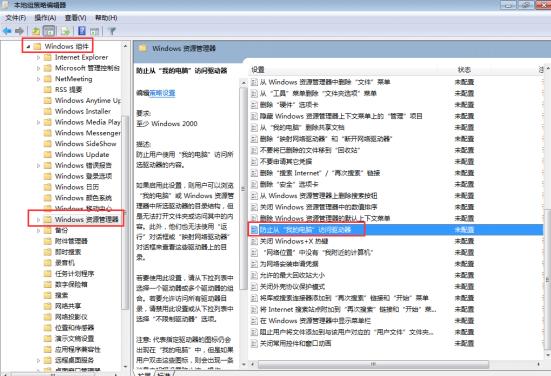Screen dimensions: 551x376
Task: Expand the Internet Explorer tree node
Action: click(38, 57)
